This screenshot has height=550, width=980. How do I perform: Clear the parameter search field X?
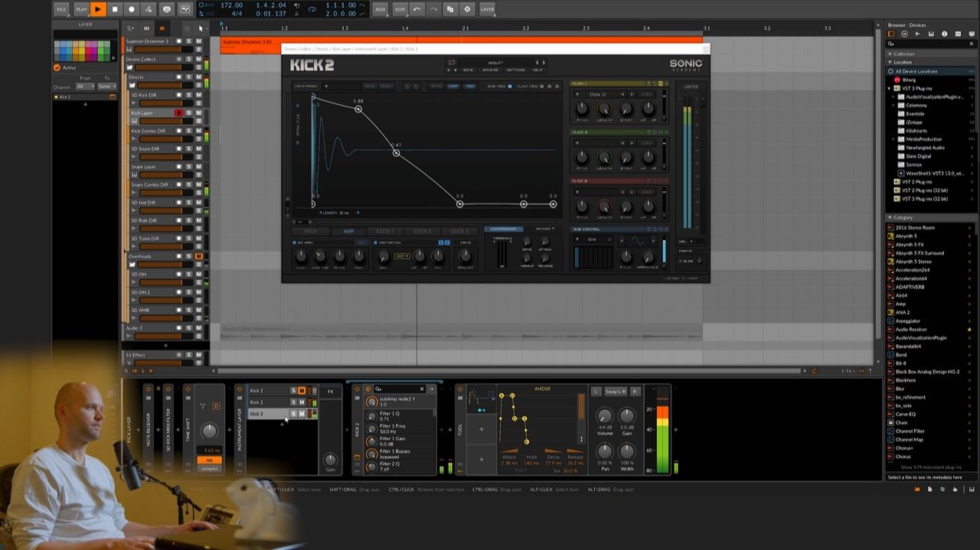point(421,389)
